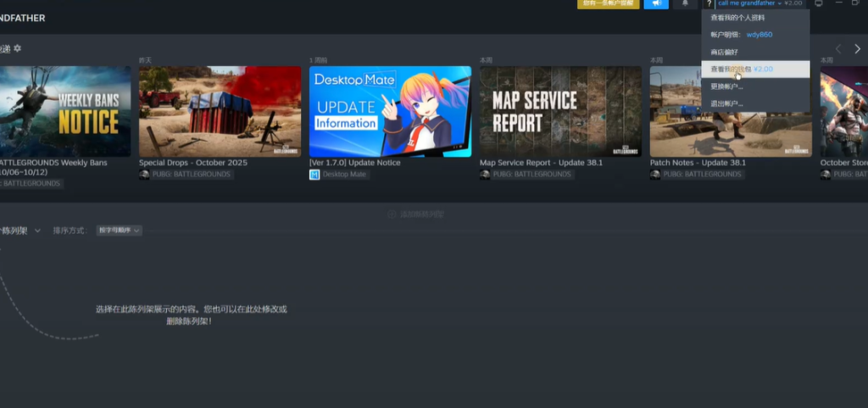Screen dimensions: 868x408
Task: Click the wdy860 account details link
Action: [759, 35]
